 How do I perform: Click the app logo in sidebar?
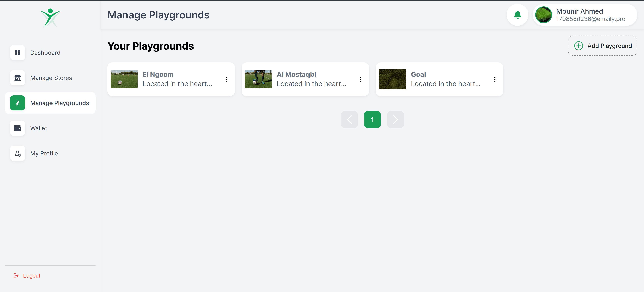coord(50,17)
